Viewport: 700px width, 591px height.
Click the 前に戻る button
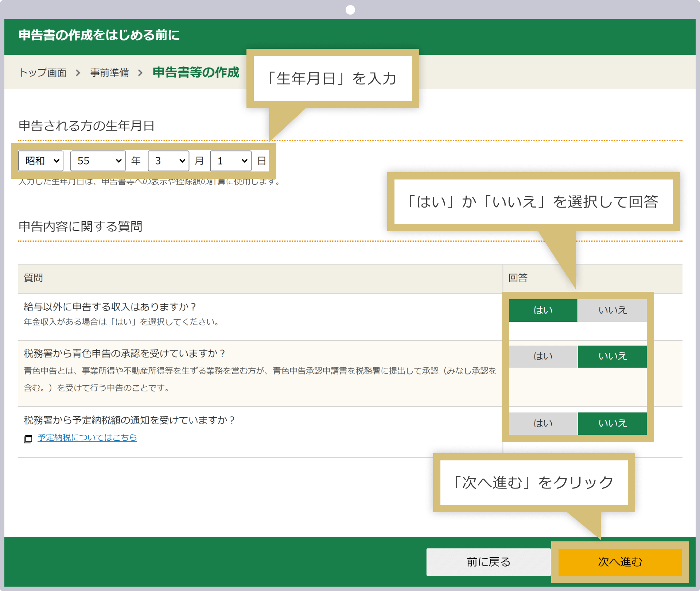click(x=489, y=562)
